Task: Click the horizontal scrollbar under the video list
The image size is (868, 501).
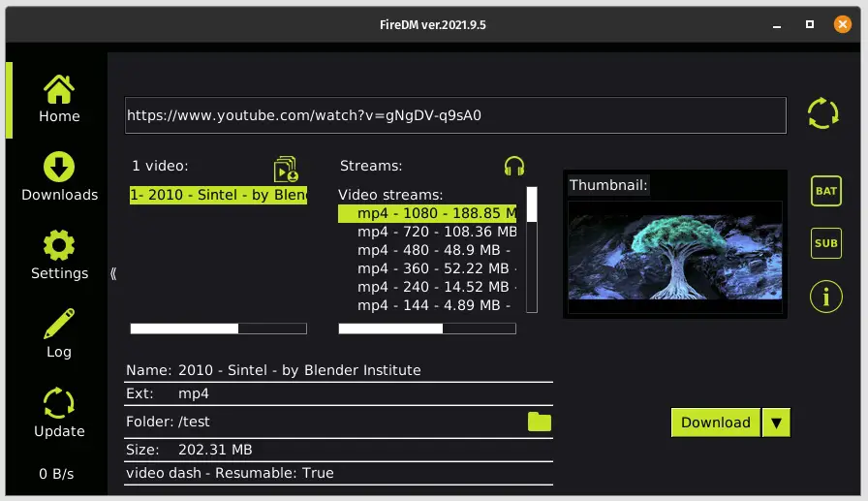Action: [x=218, y=329]
